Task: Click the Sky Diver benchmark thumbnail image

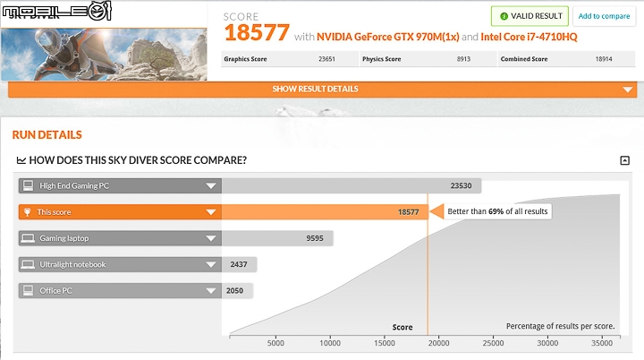Action: (104, 55)
